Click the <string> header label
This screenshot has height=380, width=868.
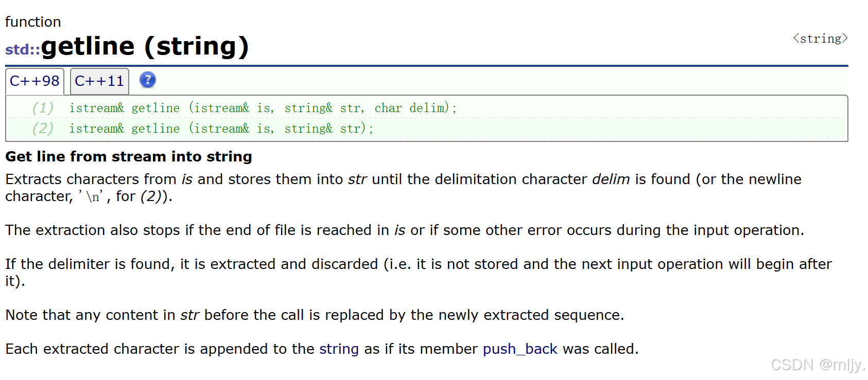pos(820,39)
